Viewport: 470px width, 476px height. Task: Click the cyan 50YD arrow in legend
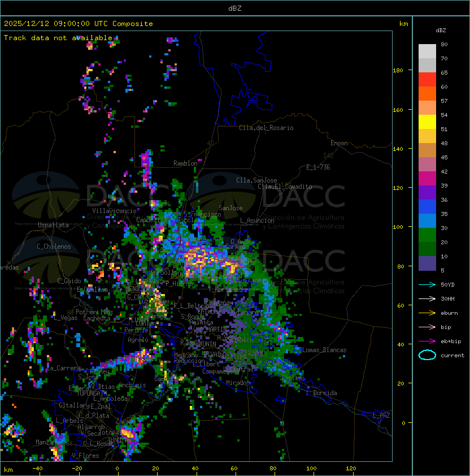pyautogui.click(x=427, y=284)
